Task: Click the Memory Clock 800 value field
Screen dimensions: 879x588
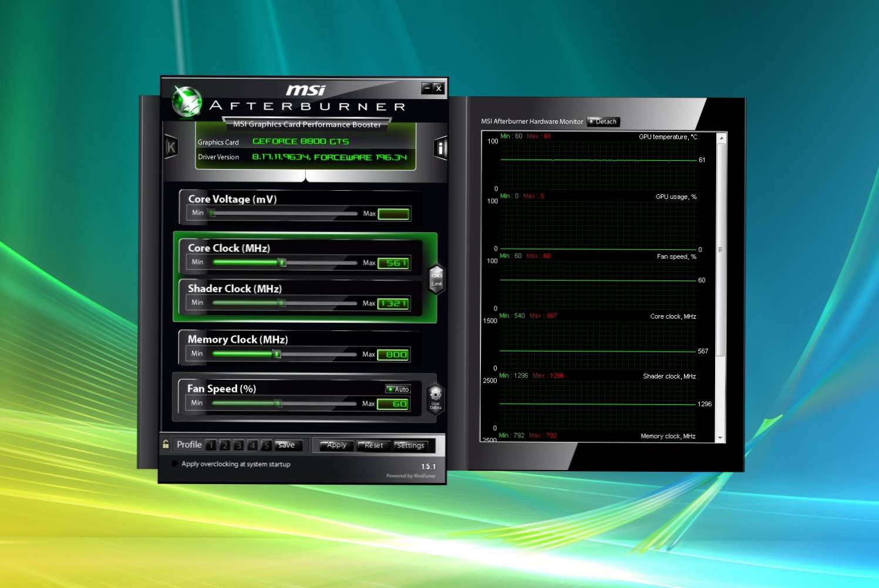Action: point(393,354)
